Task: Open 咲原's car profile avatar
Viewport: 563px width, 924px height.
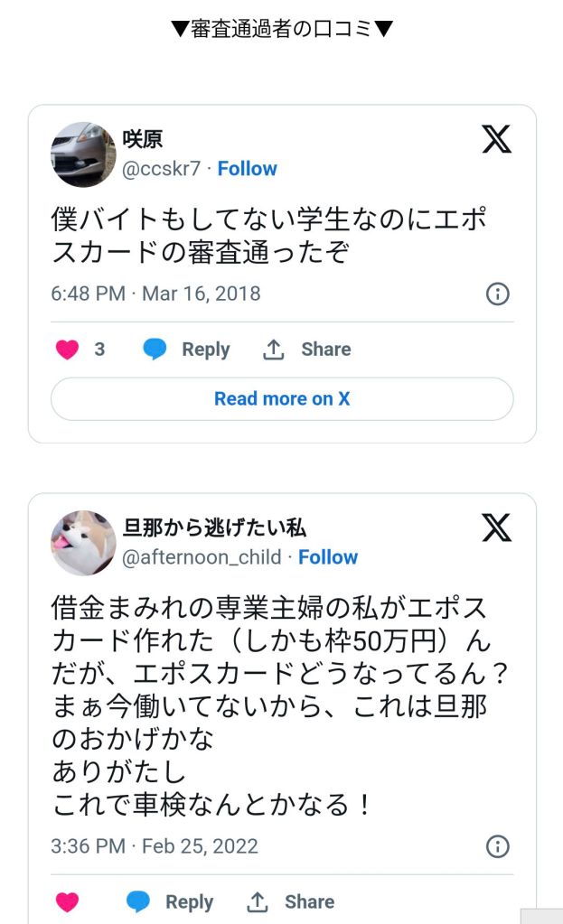Action: coord(83,154)
